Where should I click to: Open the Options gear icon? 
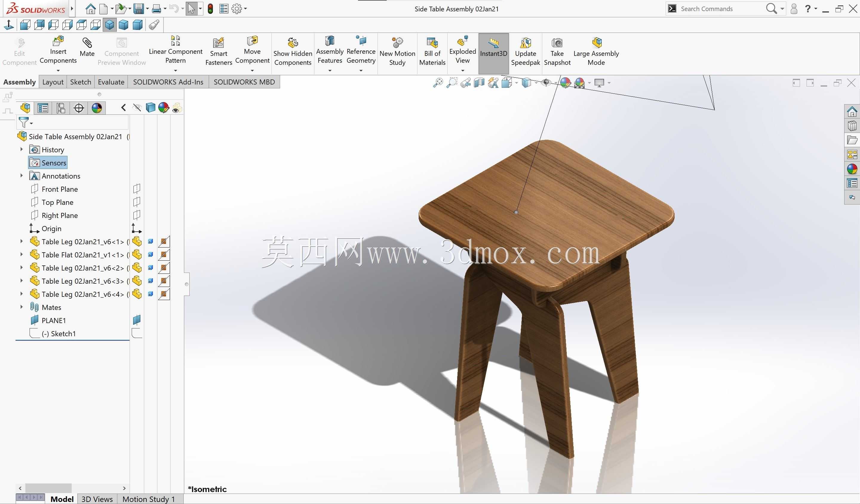(236, 9)
